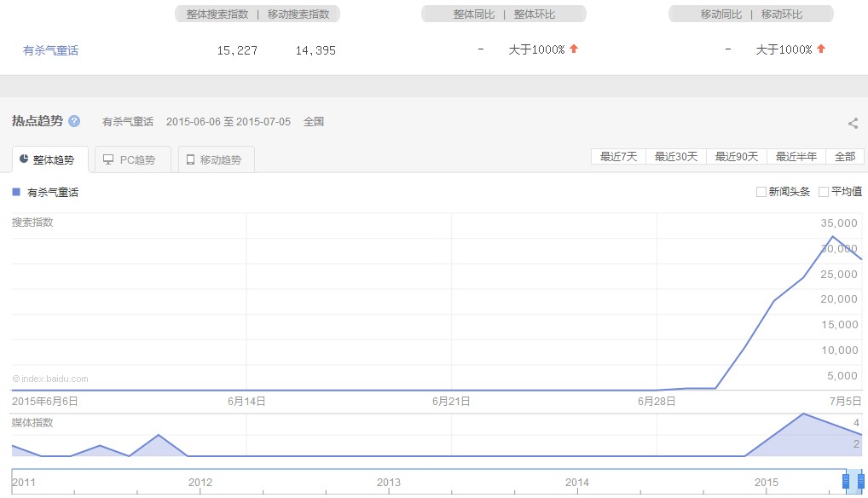Click the 2014 mark on the timeline
Screen dimensions: 868x498
[577, 482]
